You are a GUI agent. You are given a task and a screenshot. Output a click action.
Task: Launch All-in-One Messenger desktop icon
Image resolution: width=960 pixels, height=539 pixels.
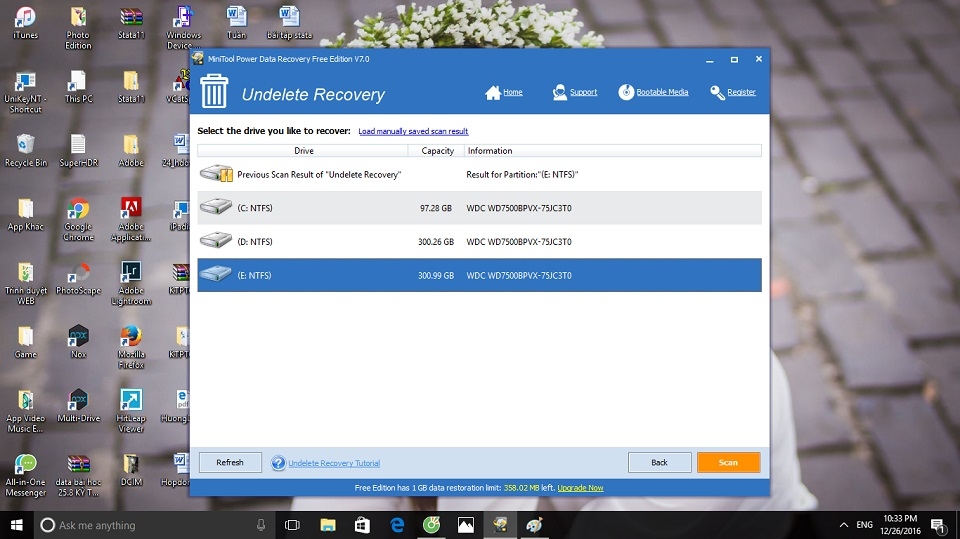pos(25,475)
